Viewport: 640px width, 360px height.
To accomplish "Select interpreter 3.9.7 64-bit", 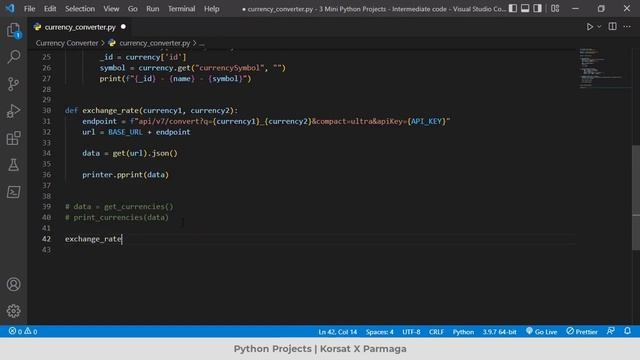I will (500, 332).
